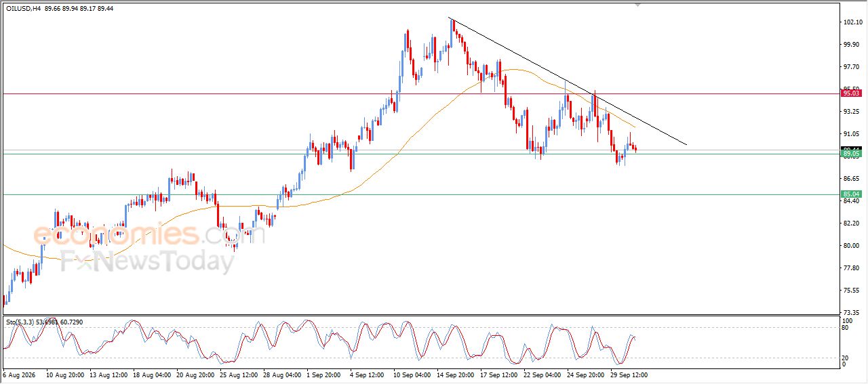
Task: Open the FxNewsToday watermark logo
Action: (147, 261)
